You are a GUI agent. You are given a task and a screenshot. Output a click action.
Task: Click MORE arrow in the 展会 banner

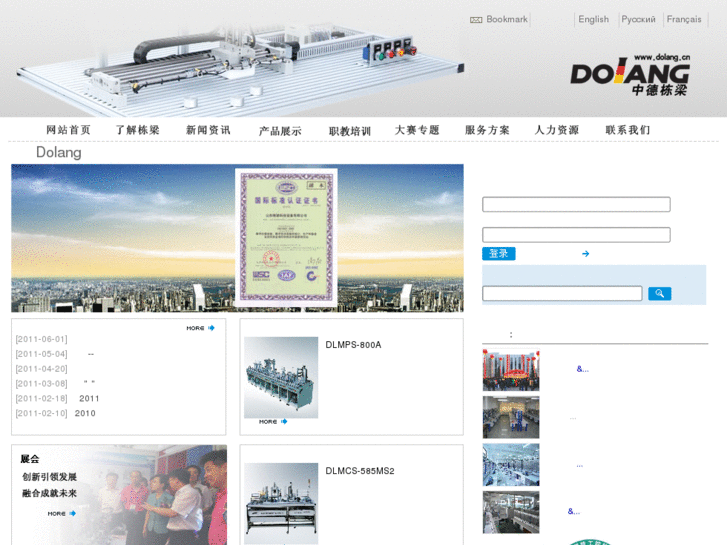[x=62, y=513]
